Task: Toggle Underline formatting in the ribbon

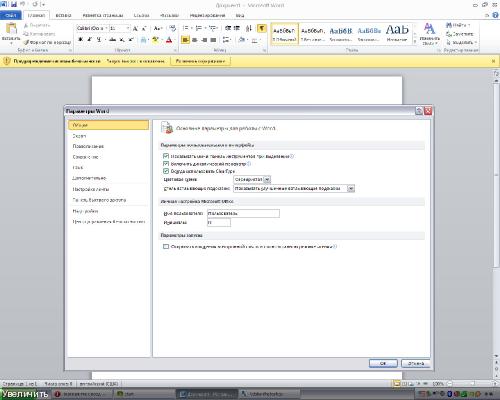Action: [x=98, y=40]
